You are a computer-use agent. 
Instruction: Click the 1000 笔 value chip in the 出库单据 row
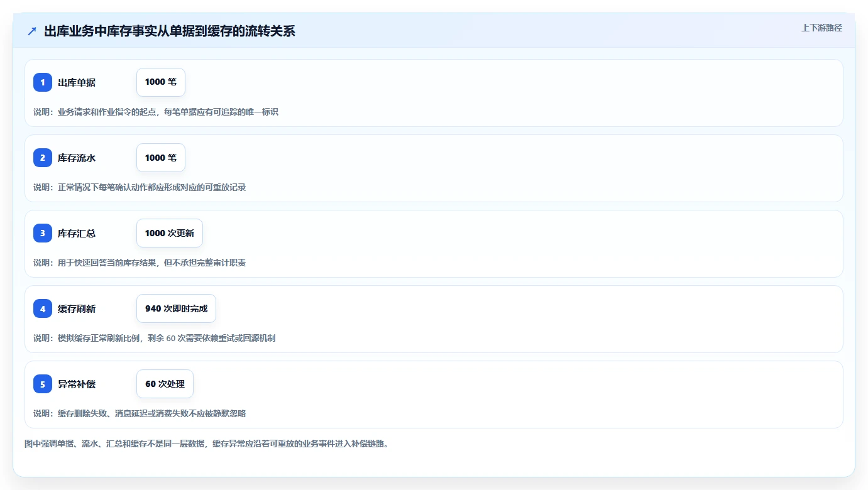[161, 82]
